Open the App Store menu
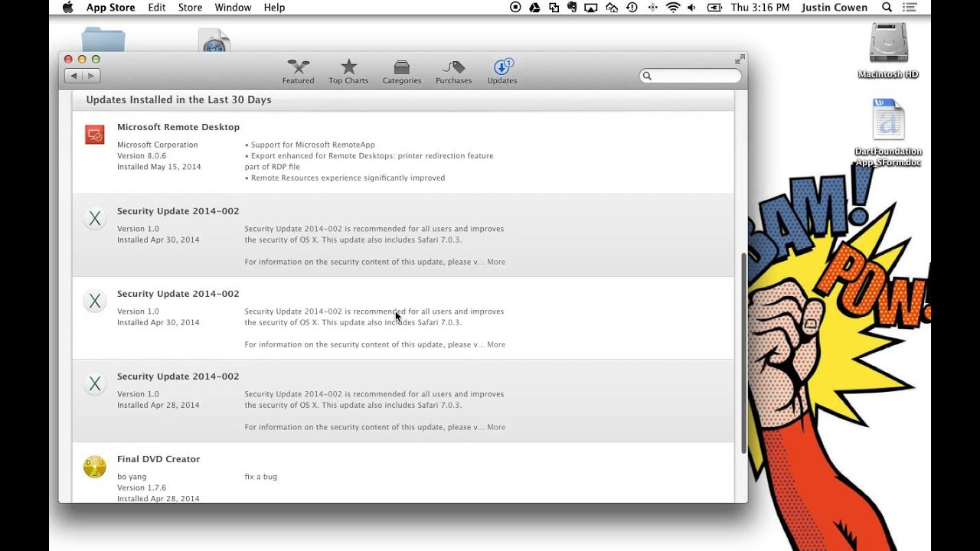This screenshot has height=551, width=980. [110, 8]
